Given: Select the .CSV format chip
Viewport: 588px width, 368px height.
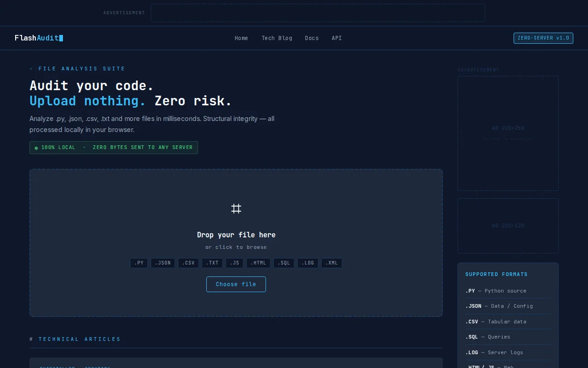Looking at the screenshot, I should tap(188, 263).
